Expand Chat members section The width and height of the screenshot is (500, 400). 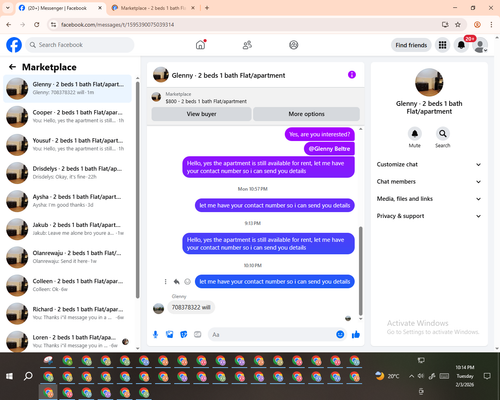point(429,182)
